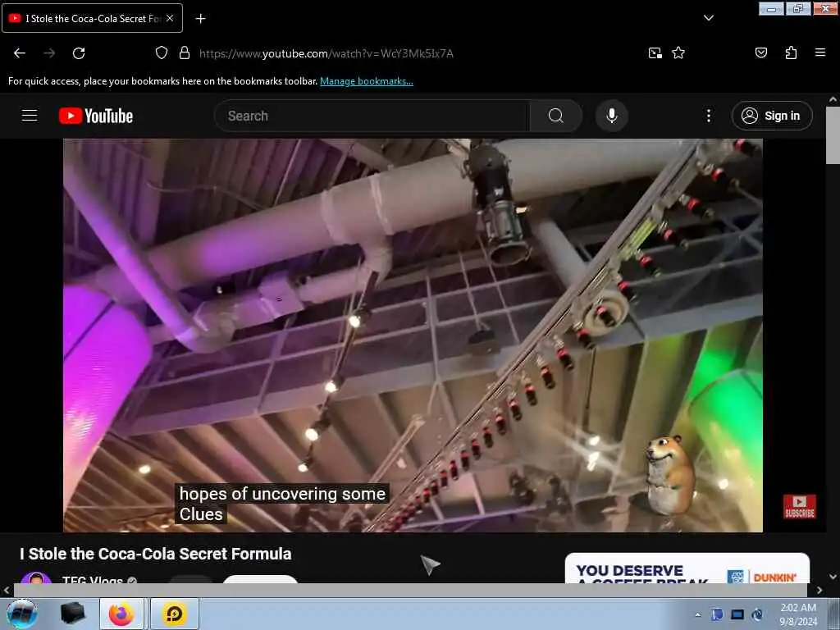Open the tracking protection shield icon
The width and height of the screenshot is (840, 630).
click(162, 52)
